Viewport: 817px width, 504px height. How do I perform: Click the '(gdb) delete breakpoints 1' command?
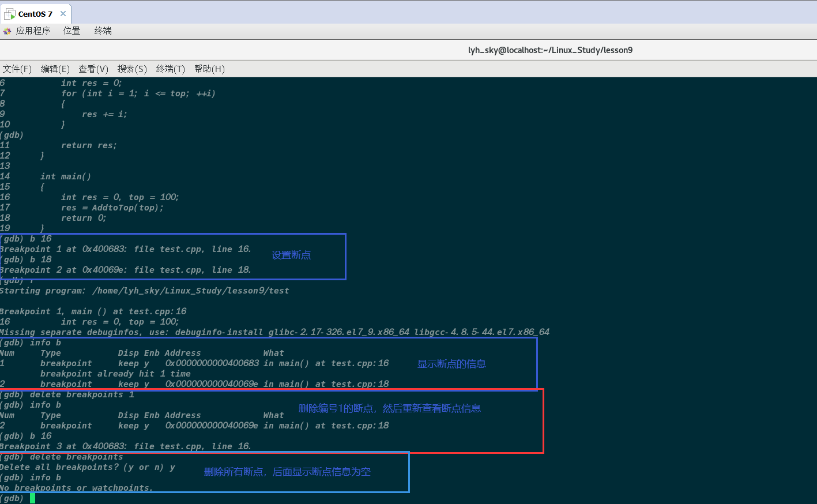pyautogui.click(x=67, y=394)
